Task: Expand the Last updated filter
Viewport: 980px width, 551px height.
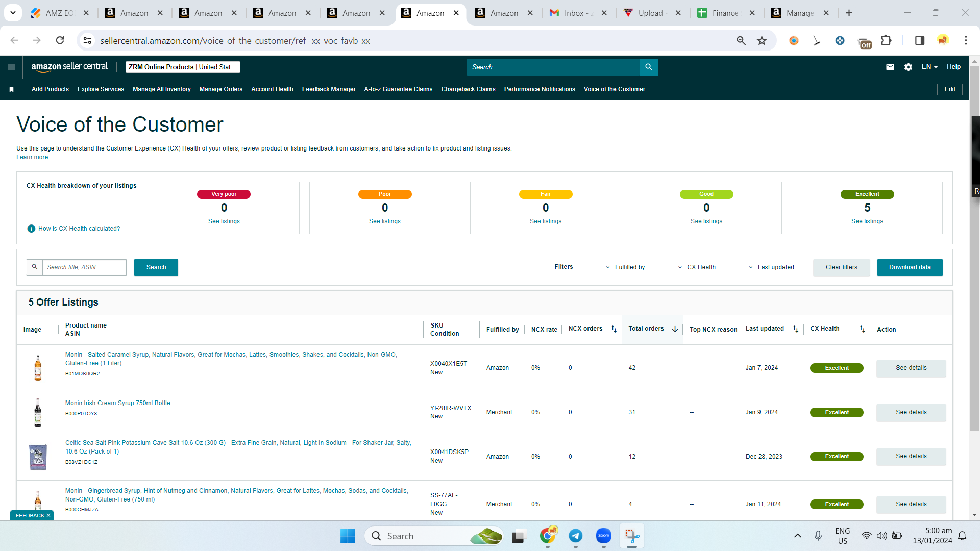Action: point(771,267)
